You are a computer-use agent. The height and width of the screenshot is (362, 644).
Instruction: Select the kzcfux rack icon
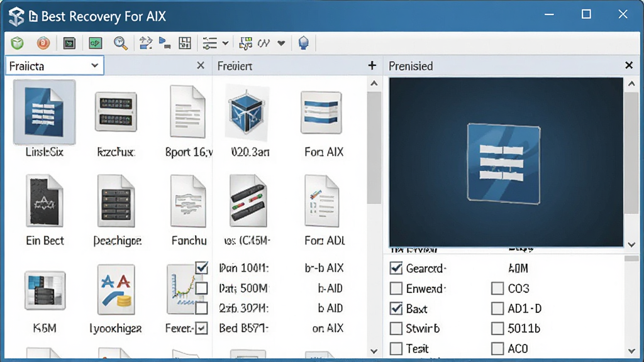click(x=116, y=111)
